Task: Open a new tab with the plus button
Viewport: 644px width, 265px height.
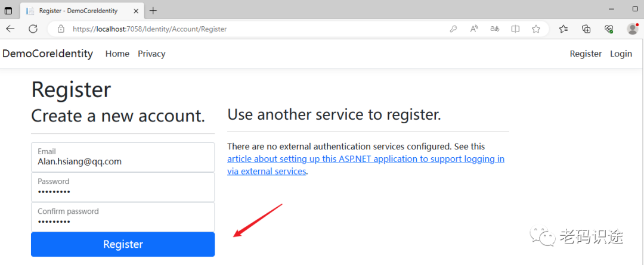Action: pos(153,10)
